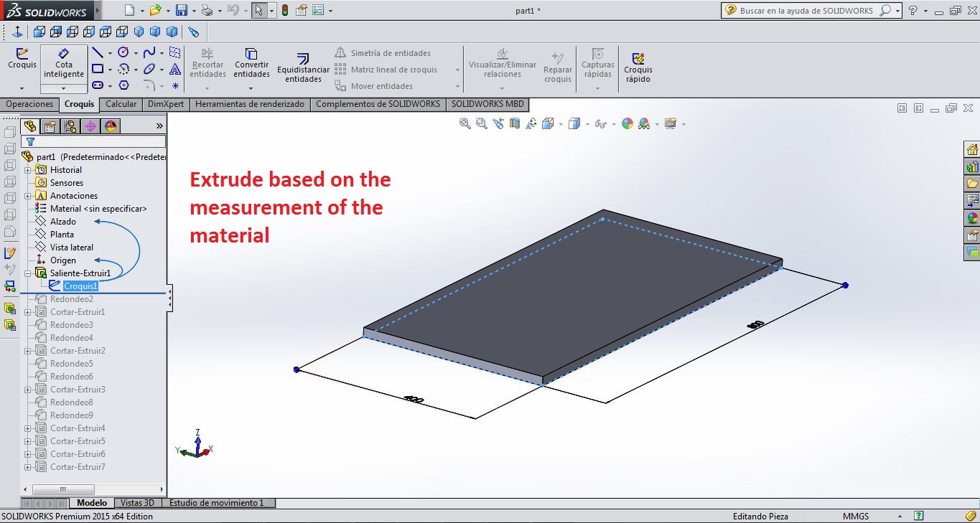Viewport: 980px width, 523px height.
Task: Select the Origen tree item
Action: 63,260
